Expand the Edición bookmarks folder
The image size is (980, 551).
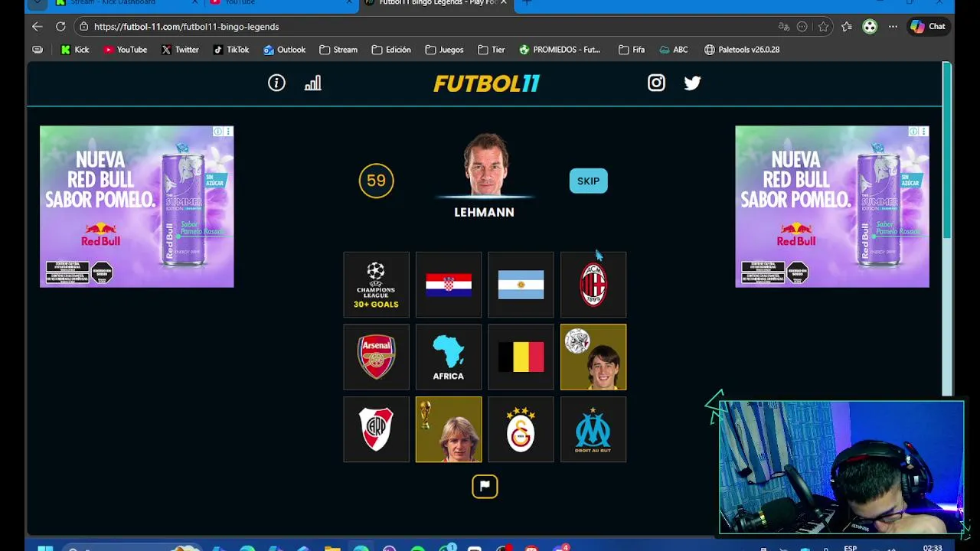click(x=391, y=50)
